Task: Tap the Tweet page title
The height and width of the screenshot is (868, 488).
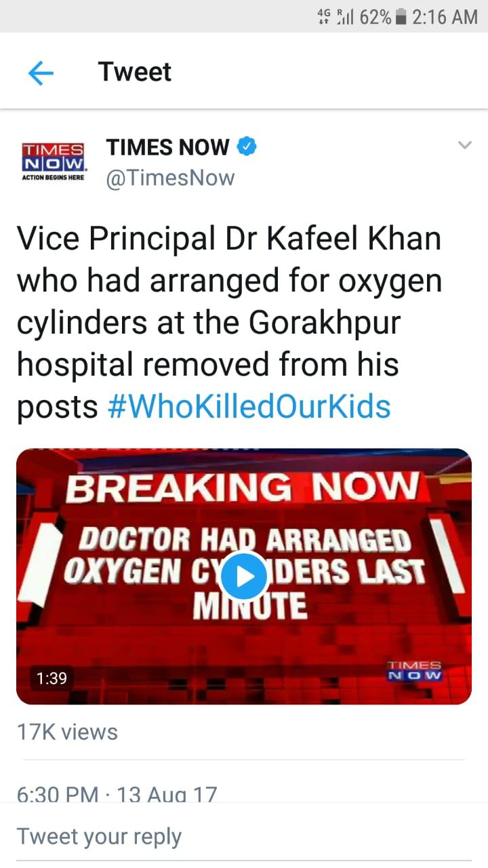Action: pyautogui.click(x=135, y=72)
